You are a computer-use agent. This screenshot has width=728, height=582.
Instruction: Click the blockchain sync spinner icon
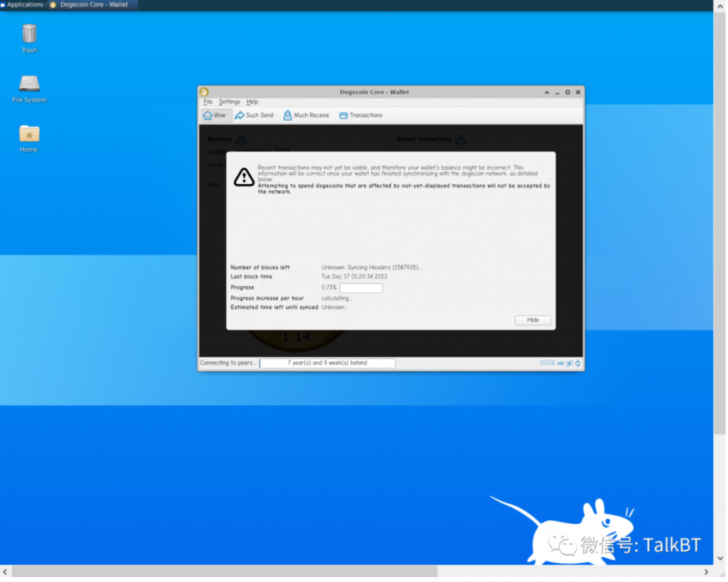(578, 363)
